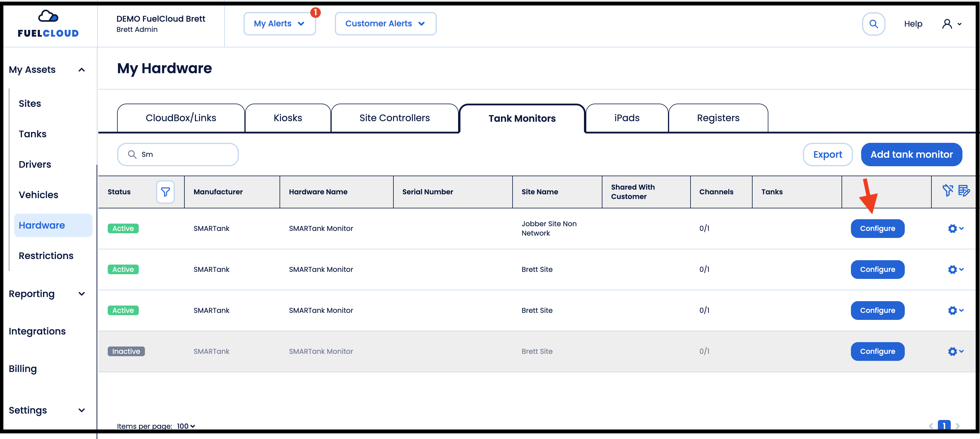Change Items per page dropdown
This screenshot has width=980, height=439.
tap(186, 426)
